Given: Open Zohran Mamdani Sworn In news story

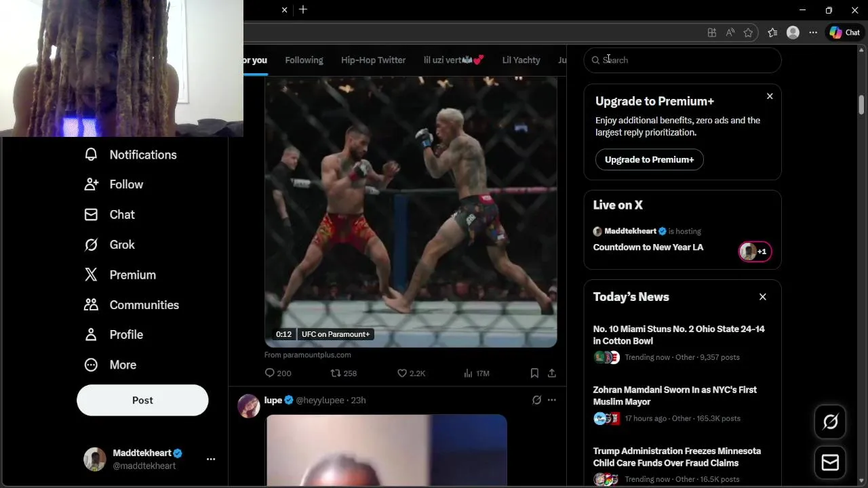Looking at the screenshot, I should (675, 396).
